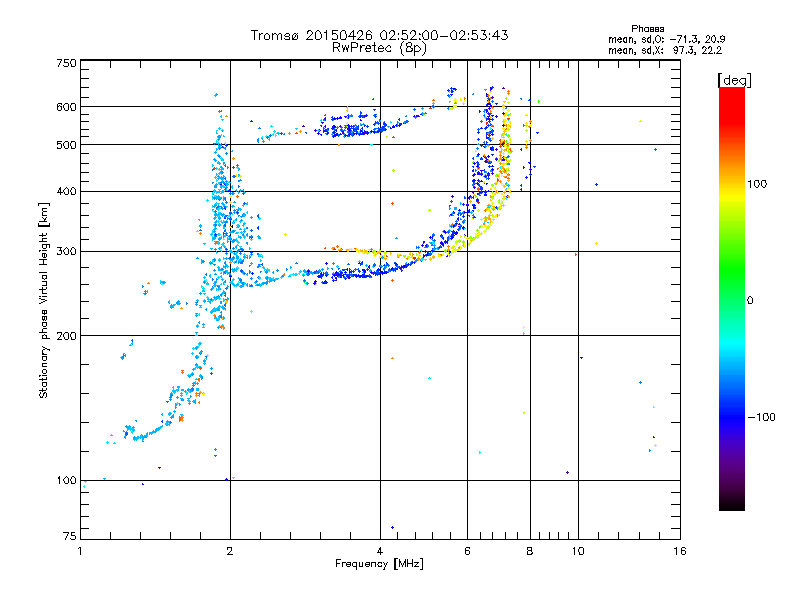Screen dimensions: 800x600
Task: Click the x-axis tick label '2'
Action: (x=230, y=551)
